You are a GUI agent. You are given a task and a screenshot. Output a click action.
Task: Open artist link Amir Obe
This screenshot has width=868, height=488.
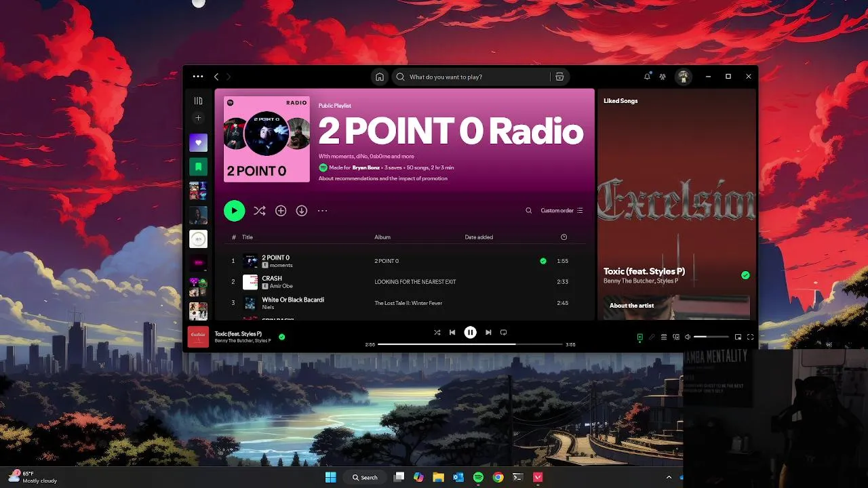281,287
